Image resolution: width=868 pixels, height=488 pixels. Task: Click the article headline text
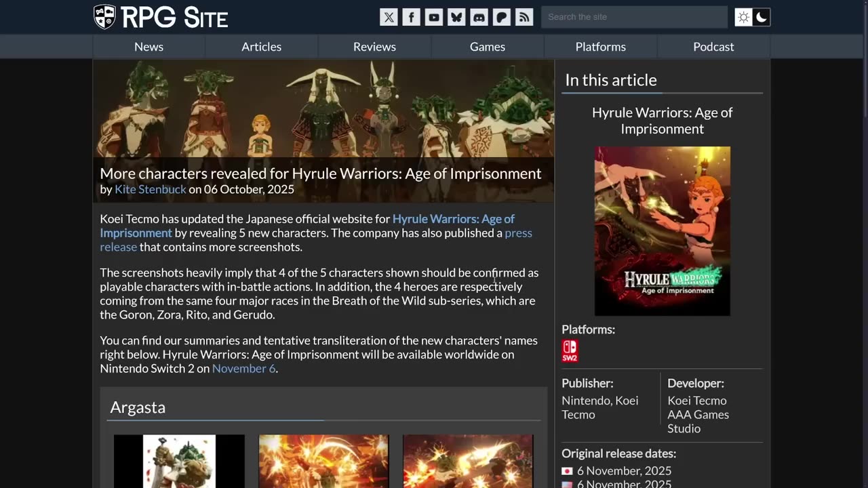(x=321, y=174)
